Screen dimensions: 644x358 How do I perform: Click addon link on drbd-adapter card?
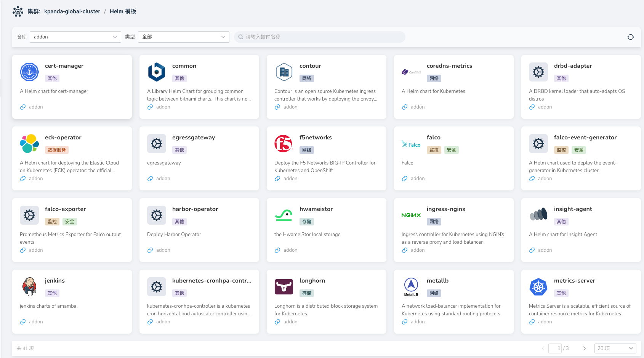(545, 107)
